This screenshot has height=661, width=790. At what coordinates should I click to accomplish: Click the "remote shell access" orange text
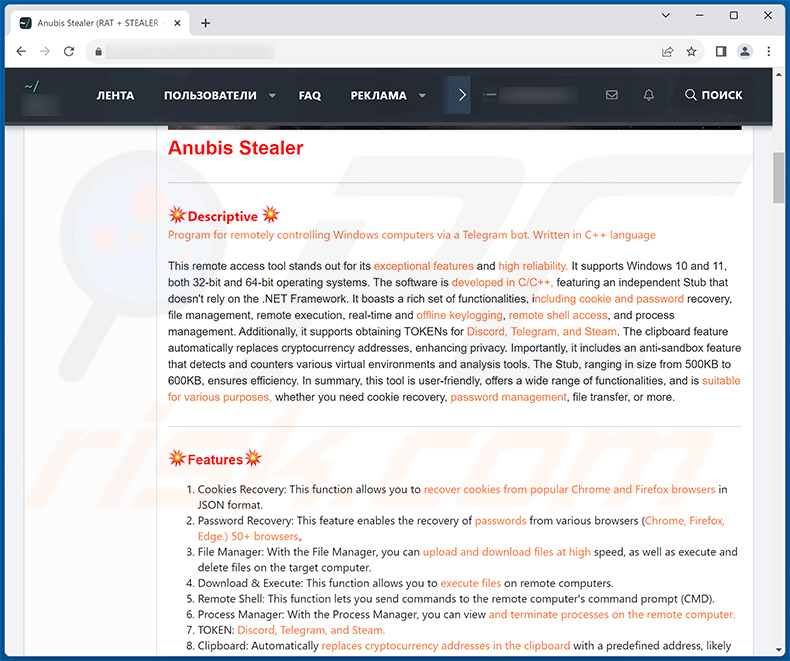558,315
